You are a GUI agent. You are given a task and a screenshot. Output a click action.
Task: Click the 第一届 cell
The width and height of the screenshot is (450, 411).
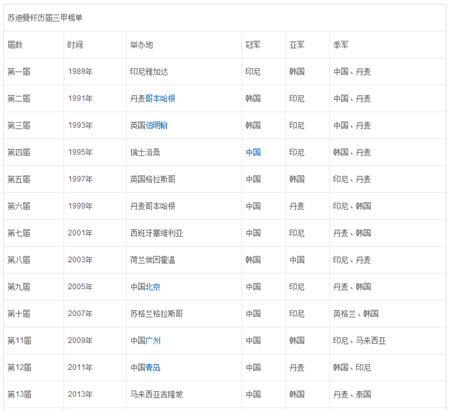[19, 72]
